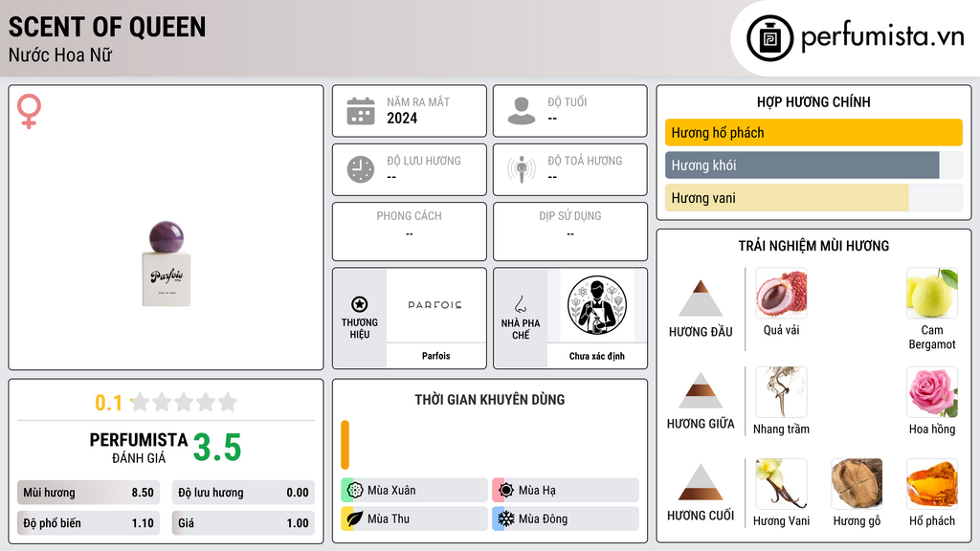Click the Mùa Hạ sun icon
The image size is (980, 551).
pyautogui.click(x=506, y=490)
